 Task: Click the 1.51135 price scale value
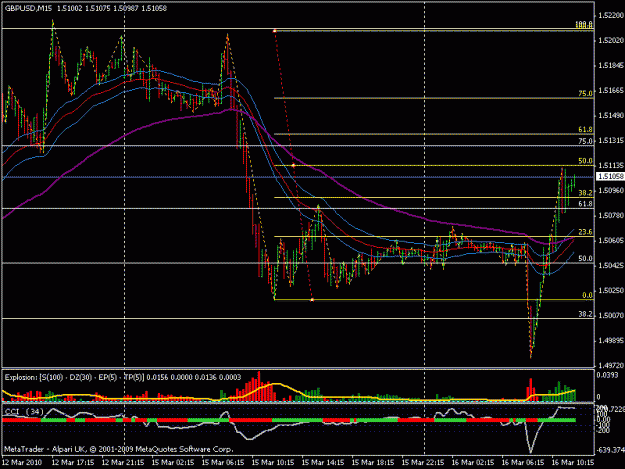click(x=610, y=165)
